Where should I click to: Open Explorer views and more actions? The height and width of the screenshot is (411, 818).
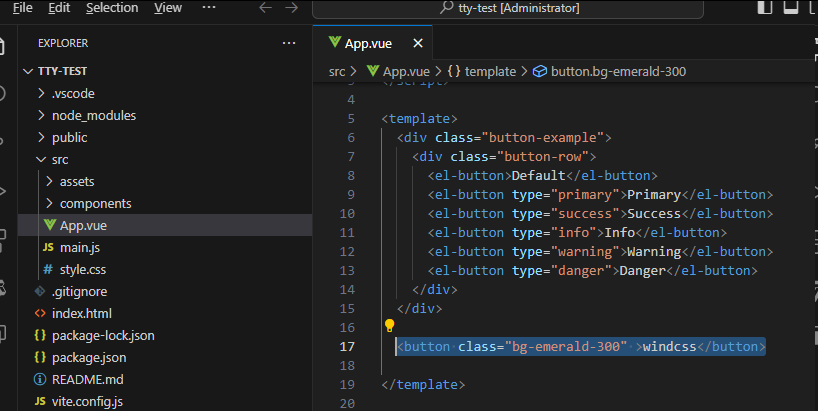coord(289,43)
